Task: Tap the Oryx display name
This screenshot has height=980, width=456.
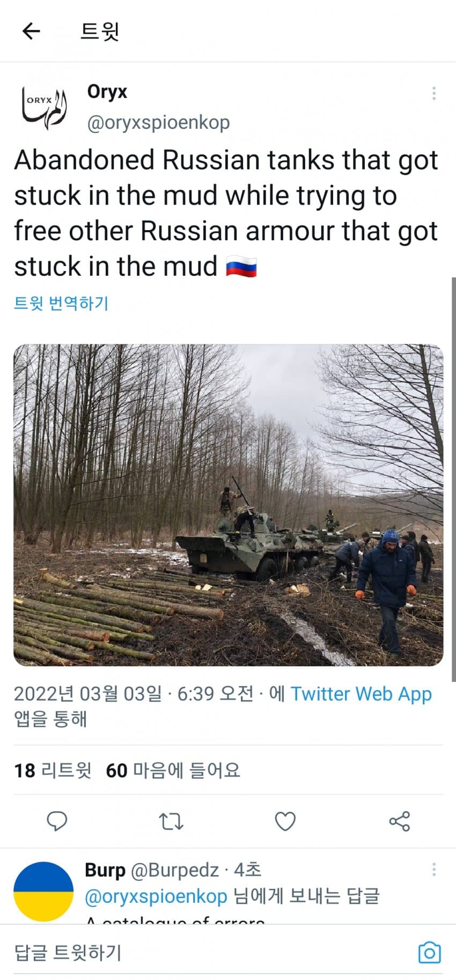Action: 107,92
